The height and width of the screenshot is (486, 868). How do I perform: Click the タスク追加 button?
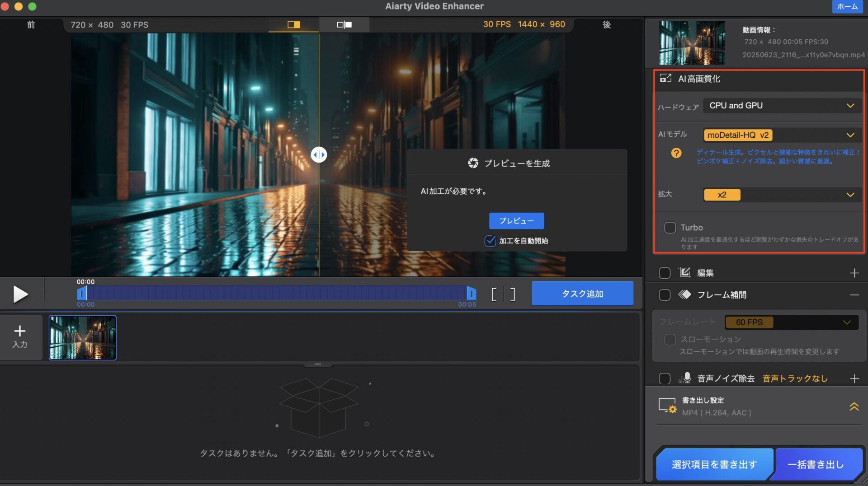(x=582, y=294)
